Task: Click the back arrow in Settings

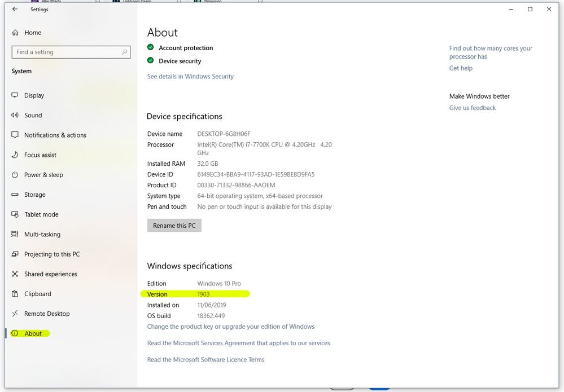Action: tap(15, 10)
